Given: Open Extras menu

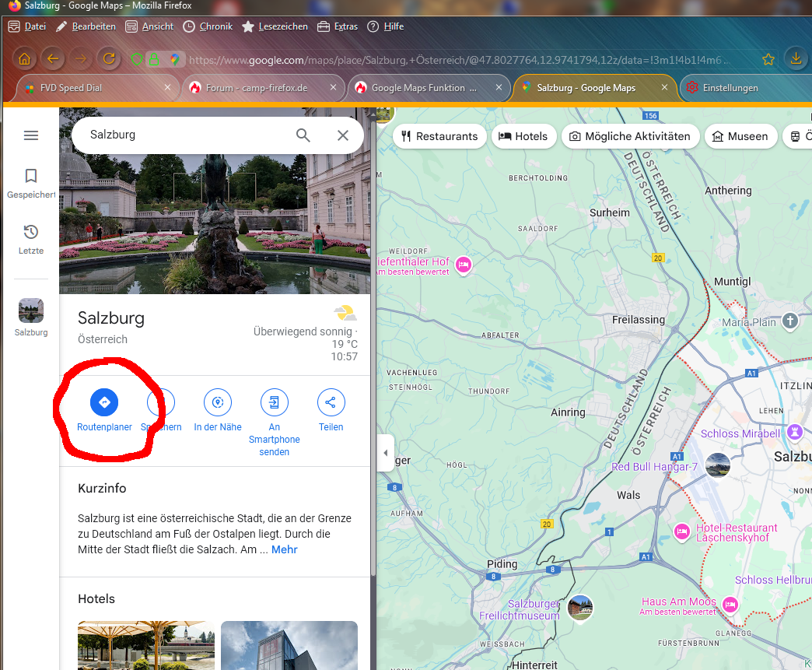Looking at the screenshot, I should point(338,26).
